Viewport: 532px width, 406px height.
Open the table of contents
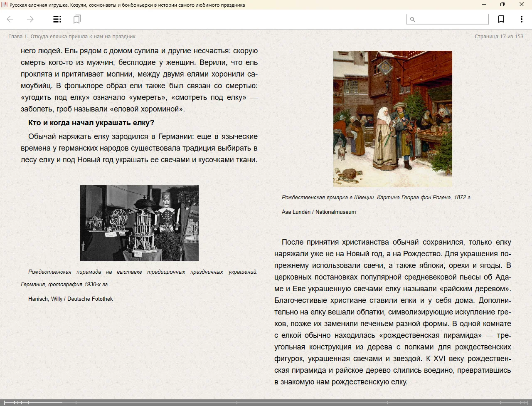tap(57, 19)
